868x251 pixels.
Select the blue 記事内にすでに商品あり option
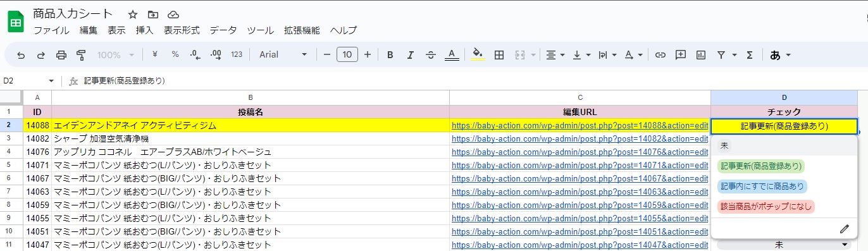tap(762, 187)
